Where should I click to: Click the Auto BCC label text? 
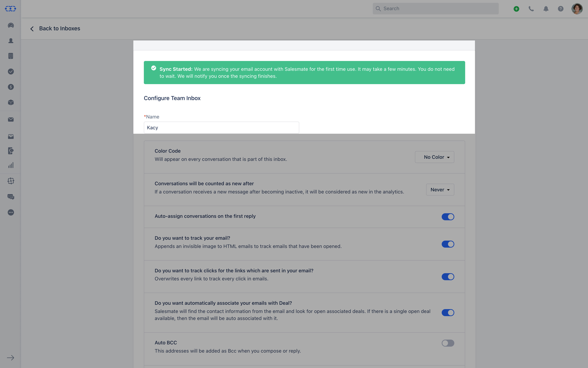click(x=166, y=343)
